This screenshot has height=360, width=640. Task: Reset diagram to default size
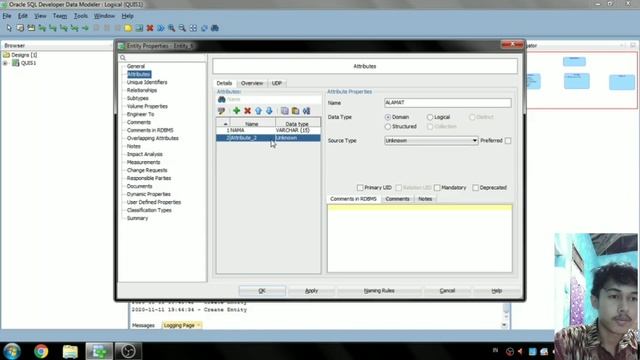204,28
